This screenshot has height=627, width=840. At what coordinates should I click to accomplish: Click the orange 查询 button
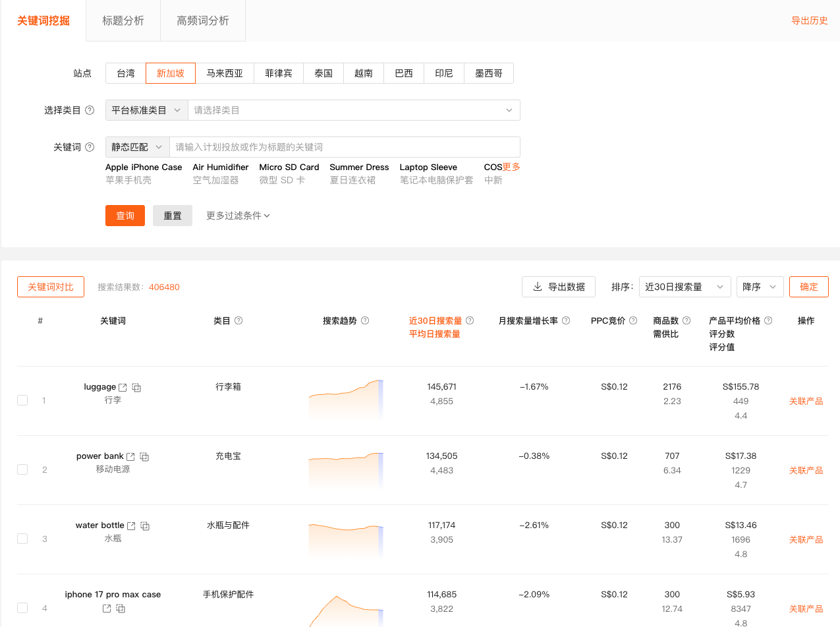click(x=125, y=216)
